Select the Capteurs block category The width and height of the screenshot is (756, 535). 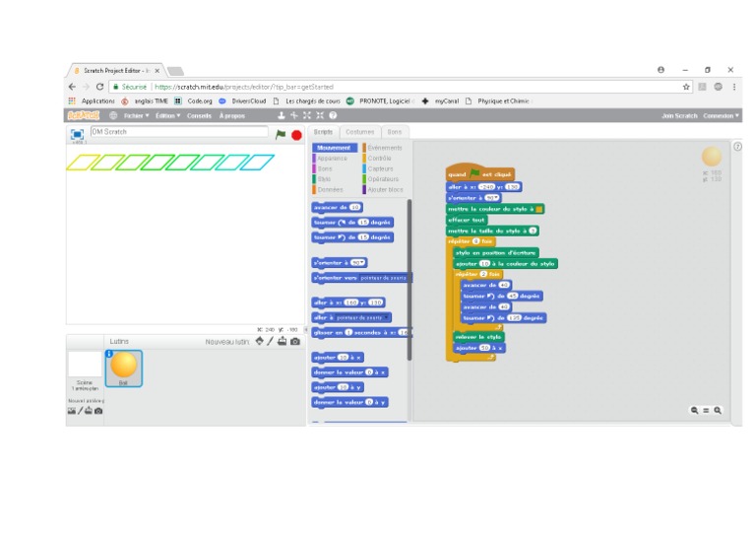(380, 168)
